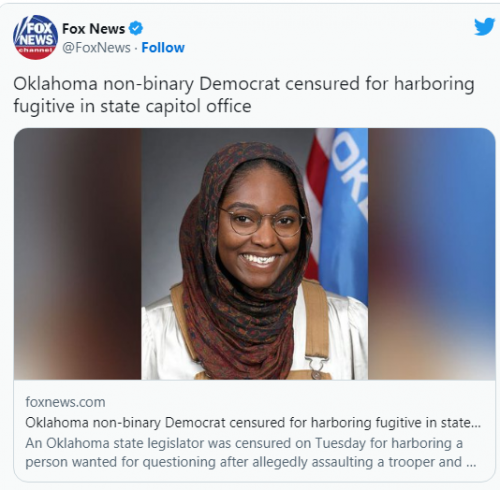Open the article preview portrait image

click(254, 254)
